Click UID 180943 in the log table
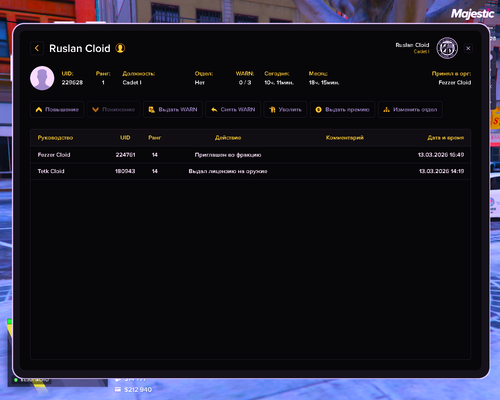Image resolution: width=500 pixels, height=400 pixels. 125,171
